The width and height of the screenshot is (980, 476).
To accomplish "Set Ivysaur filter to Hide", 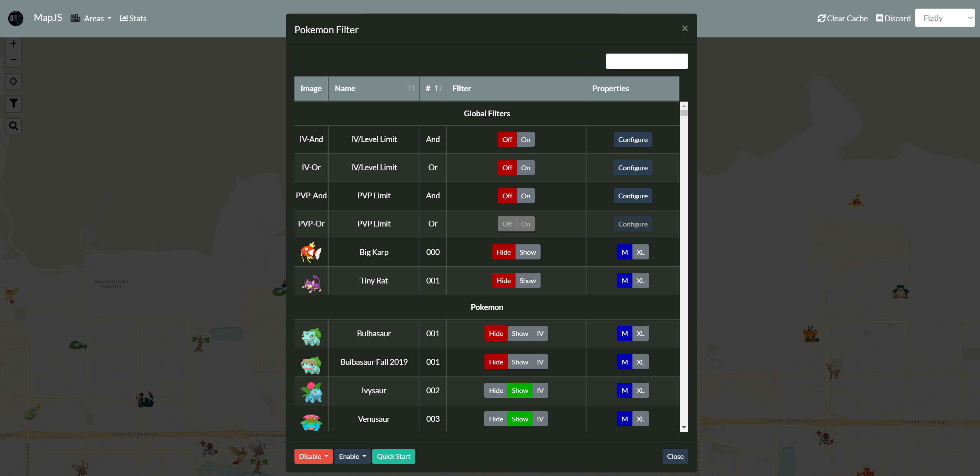I will coord(496,390).
